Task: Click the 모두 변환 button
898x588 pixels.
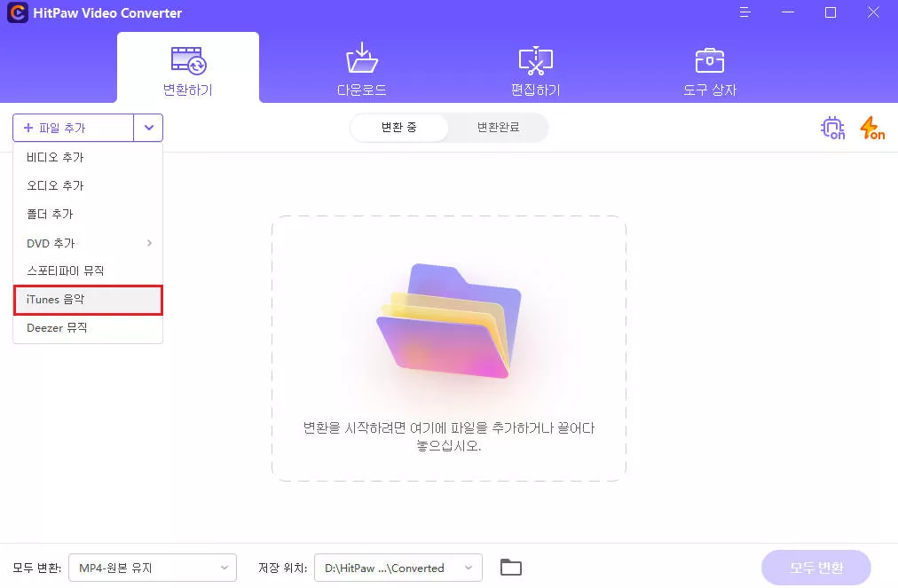Action: click(816, 568)
